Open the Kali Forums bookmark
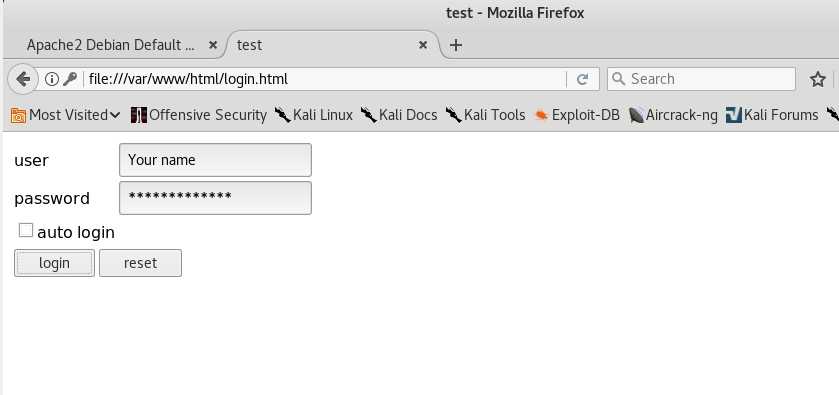This screenshot has height=395, width=839. (772, 115)
